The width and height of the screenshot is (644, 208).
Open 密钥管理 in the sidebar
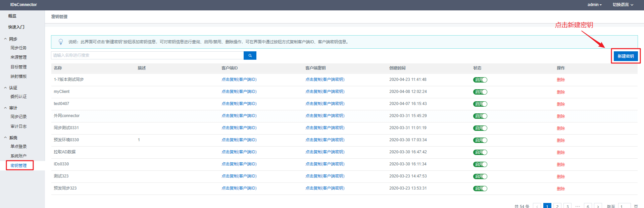click(18, 165)
